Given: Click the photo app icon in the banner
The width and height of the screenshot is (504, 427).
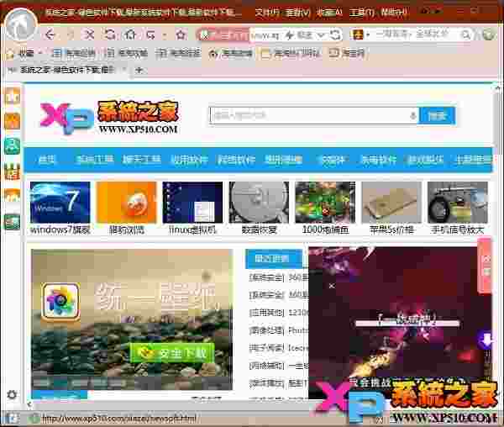Looking at the screenshot, I should click(60, 302).
